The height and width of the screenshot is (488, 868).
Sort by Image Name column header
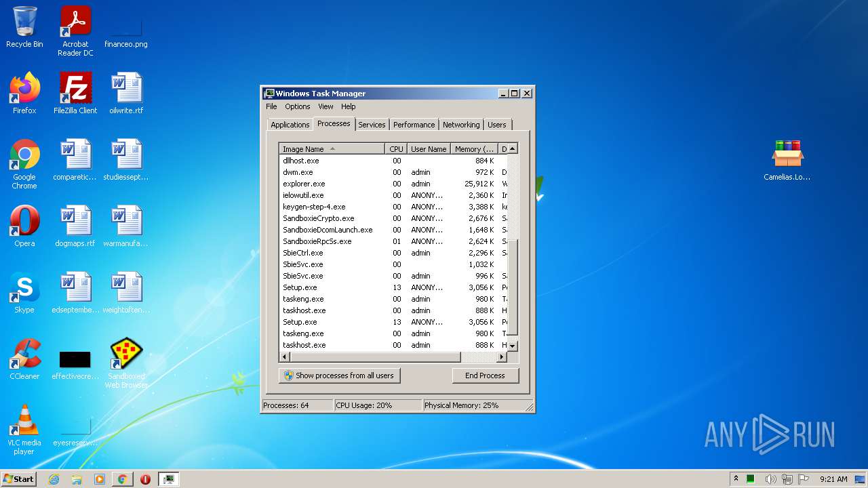[332, 148]
